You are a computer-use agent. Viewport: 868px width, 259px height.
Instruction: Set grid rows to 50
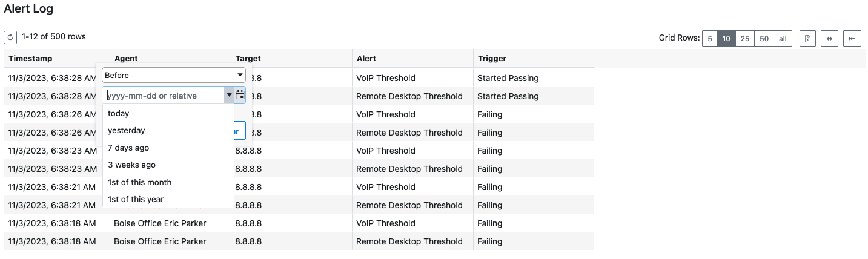[764, 39]
